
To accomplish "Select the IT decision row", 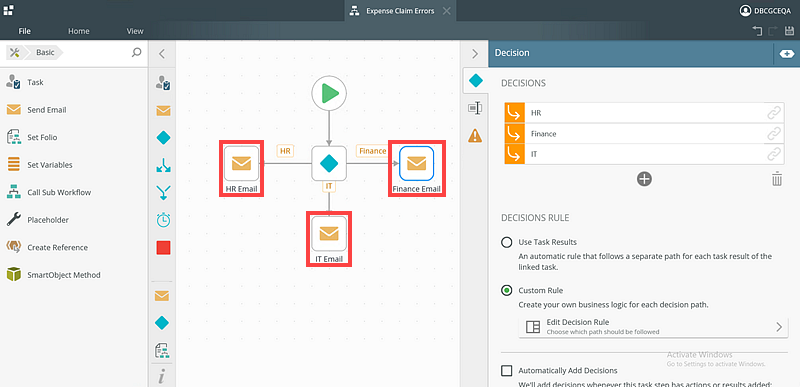I will [x=644, y=153].
